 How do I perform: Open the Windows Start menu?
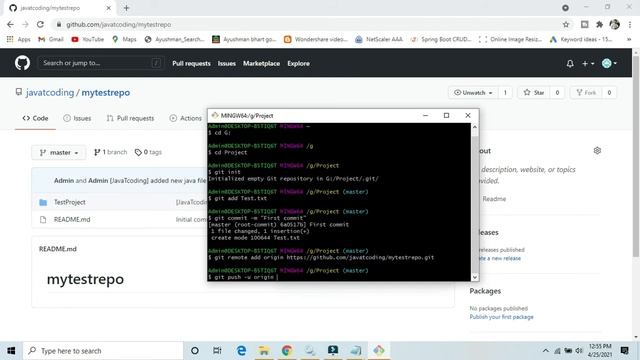11,351
